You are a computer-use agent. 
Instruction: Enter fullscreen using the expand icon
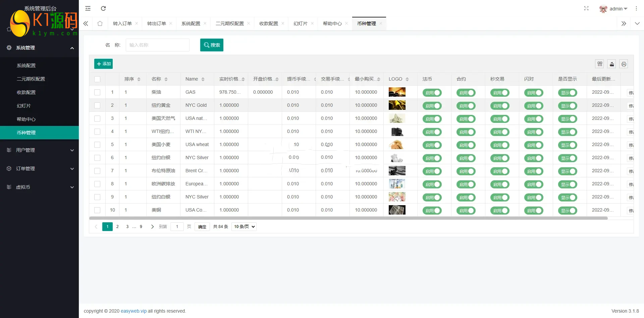pyautogui.click(x=586, y=8)
